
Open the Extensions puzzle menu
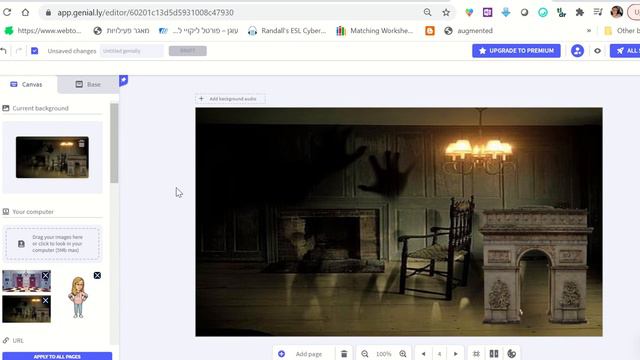pos(580,13)
